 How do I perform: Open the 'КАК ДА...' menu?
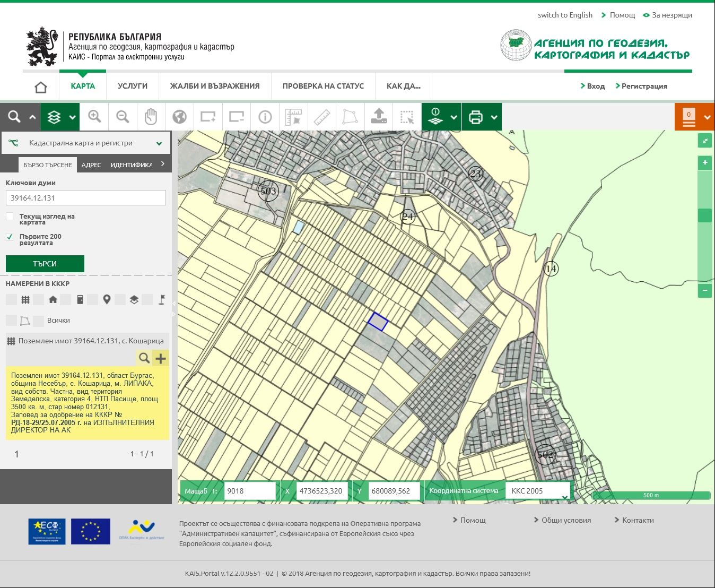(404, 86)
